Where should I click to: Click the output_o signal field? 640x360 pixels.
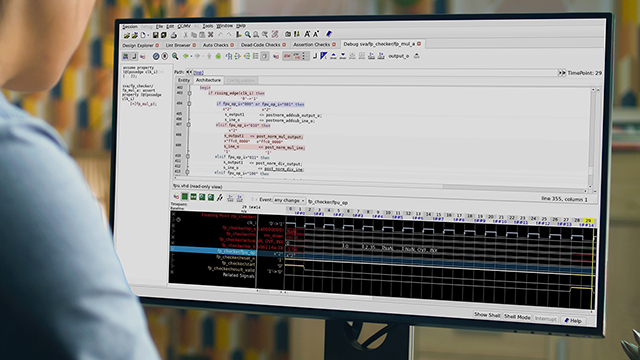coord(398,56)
